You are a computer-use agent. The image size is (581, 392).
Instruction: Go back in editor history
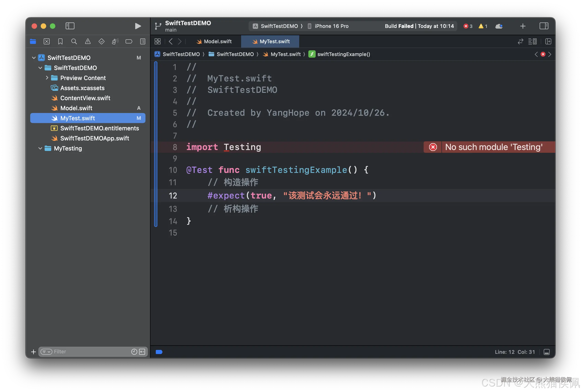tap(171, 41)
